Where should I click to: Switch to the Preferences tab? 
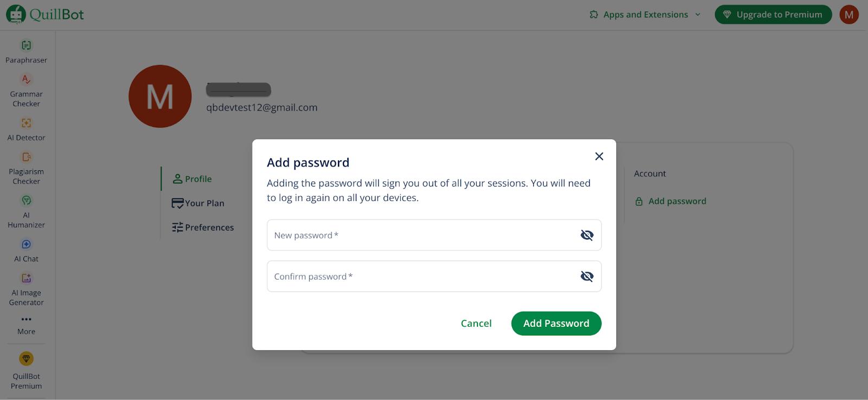click(203, 228)
